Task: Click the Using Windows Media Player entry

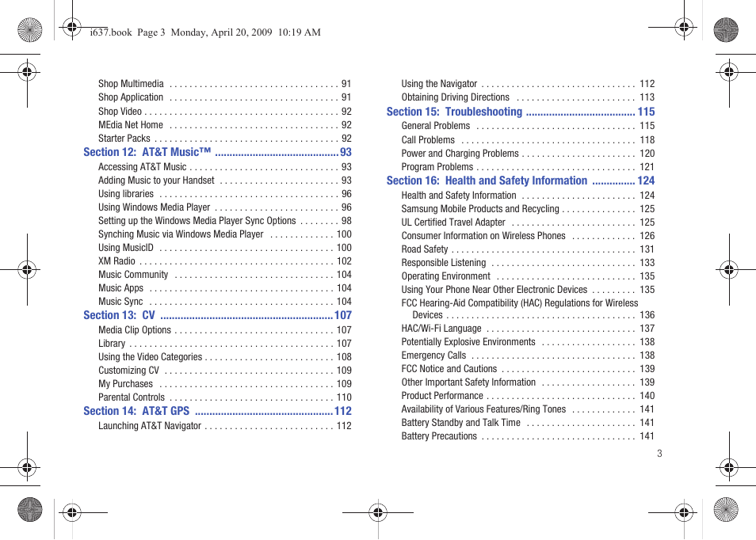Action: [225, 207]
